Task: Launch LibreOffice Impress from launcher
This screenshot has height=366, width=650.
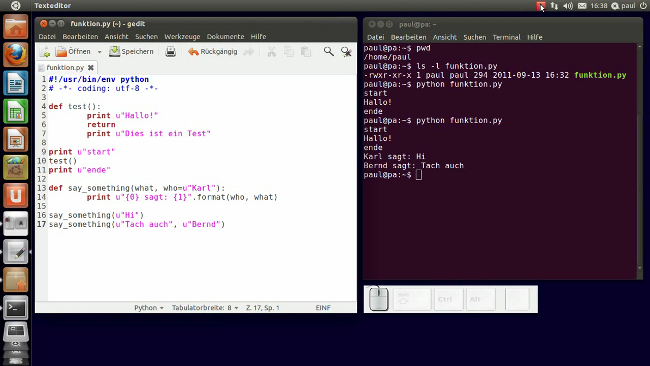Action: pyautogui.click(x=16, y=139)
